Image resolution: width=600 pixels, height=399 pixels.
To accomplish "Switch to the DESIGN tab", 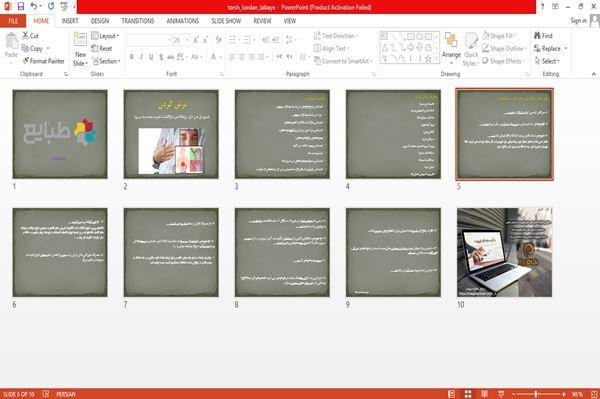I will click(x=100, y=21).
